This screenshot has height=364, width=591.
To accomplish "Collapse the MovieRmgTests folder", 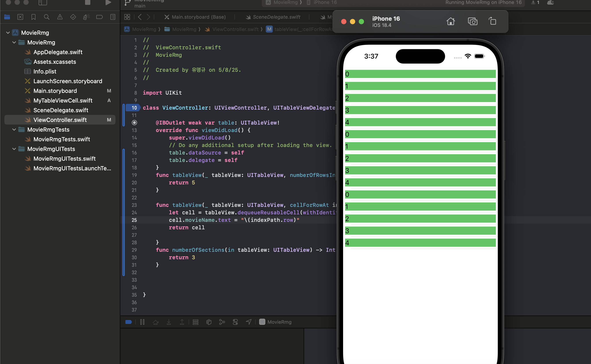I will click(14, 130).
